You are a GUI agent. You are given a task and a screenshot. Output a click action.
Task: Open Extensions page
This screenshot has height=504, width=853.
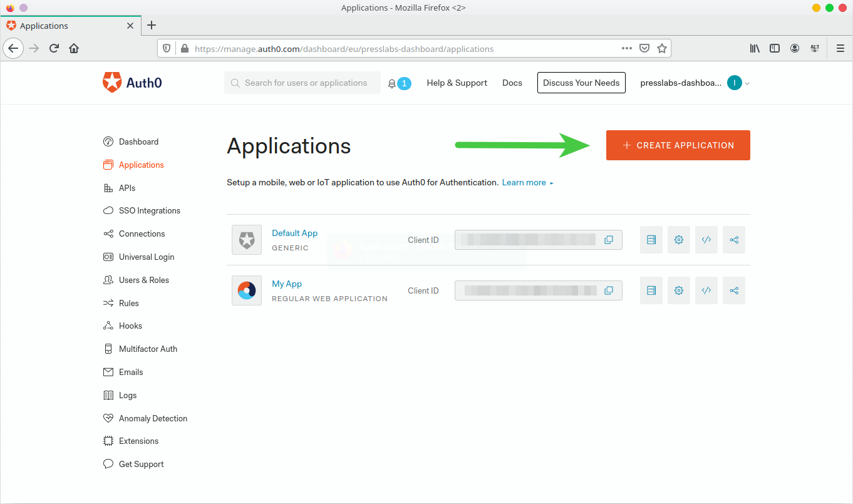click(x=138, y=441)
